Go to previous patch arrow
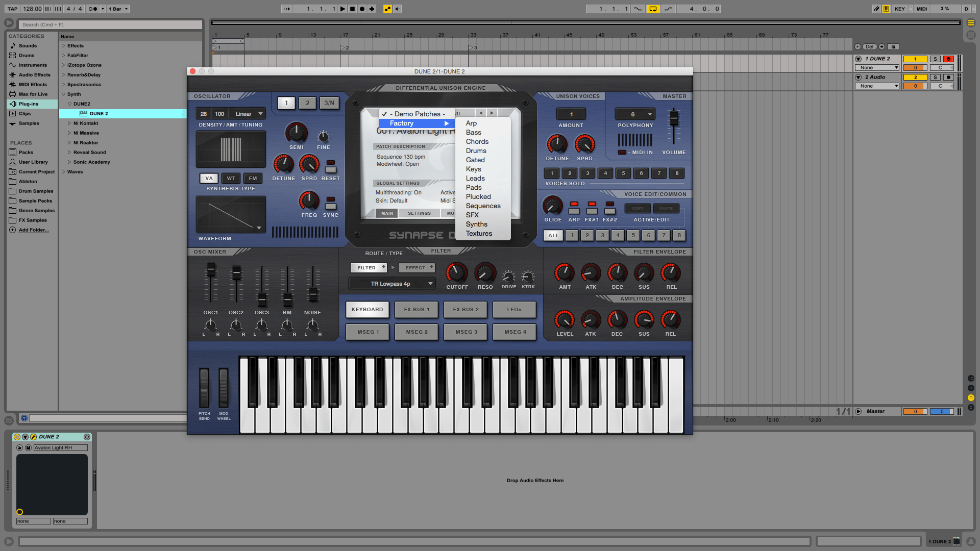 point(481,113)
